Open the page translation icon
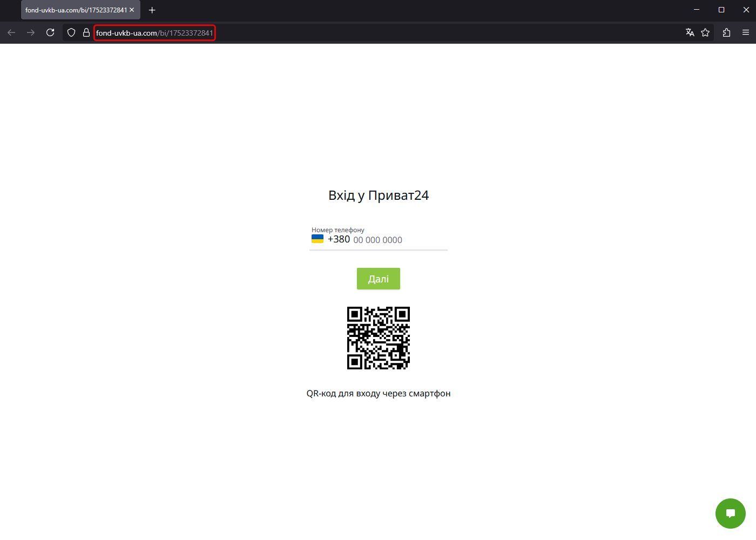Image resolution: width=756 pixels, height=540 pixels. (x=690, y=32)
